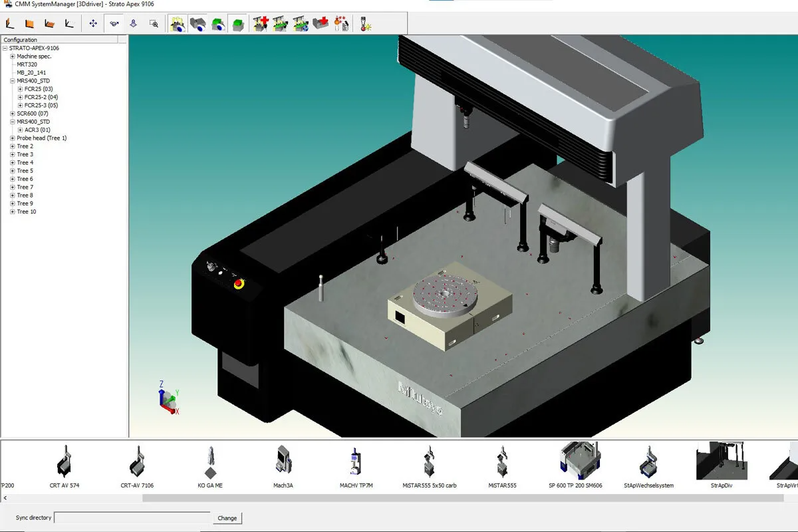Click the red block with plus icon
Viewport: 798px width, 532px height.
(321, 24)
